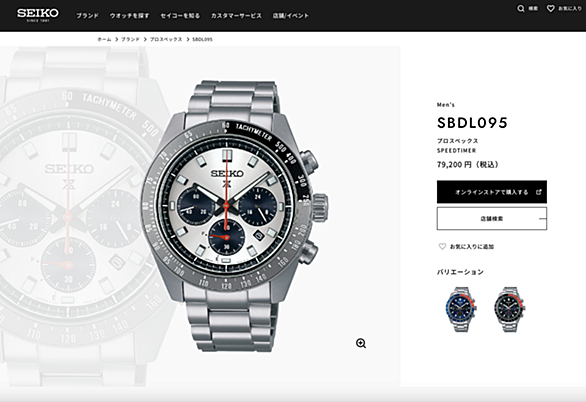
Task: Click the main SBDL095 watch image
Action: [235, 216]
